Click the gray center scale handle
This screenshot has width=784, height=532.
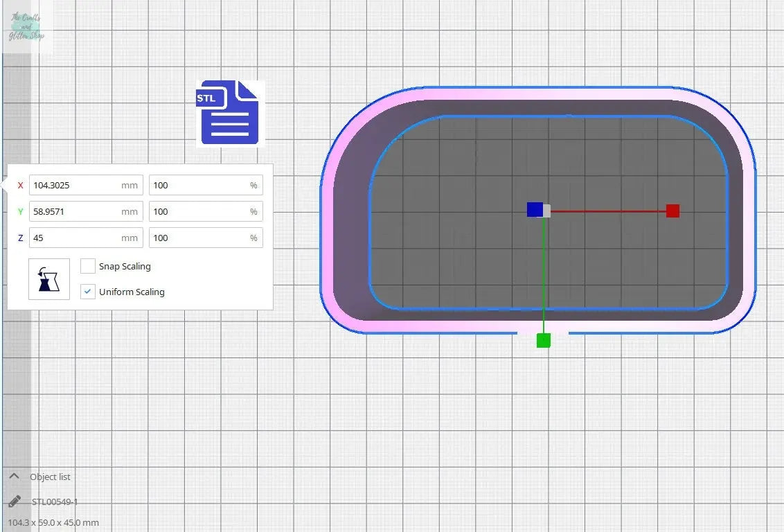click(x=547, y=211)
